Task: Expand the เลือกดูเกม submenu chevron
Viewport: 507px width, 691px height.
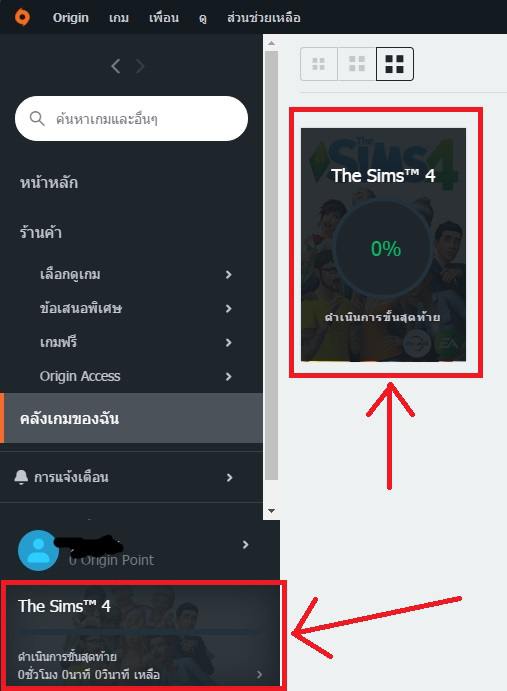Action: (x=228, y=275)
